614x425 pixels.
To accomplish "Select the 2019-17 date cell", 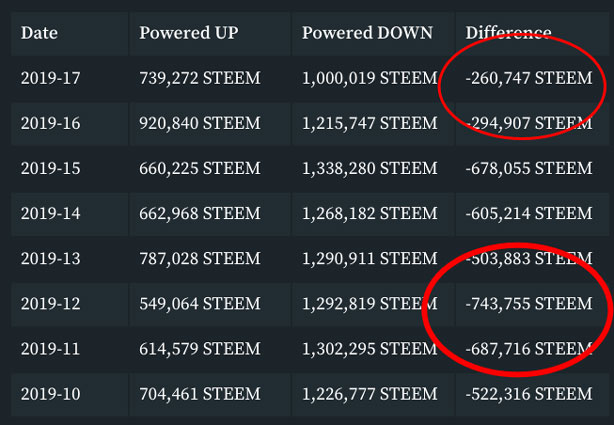I will (51, 78).
